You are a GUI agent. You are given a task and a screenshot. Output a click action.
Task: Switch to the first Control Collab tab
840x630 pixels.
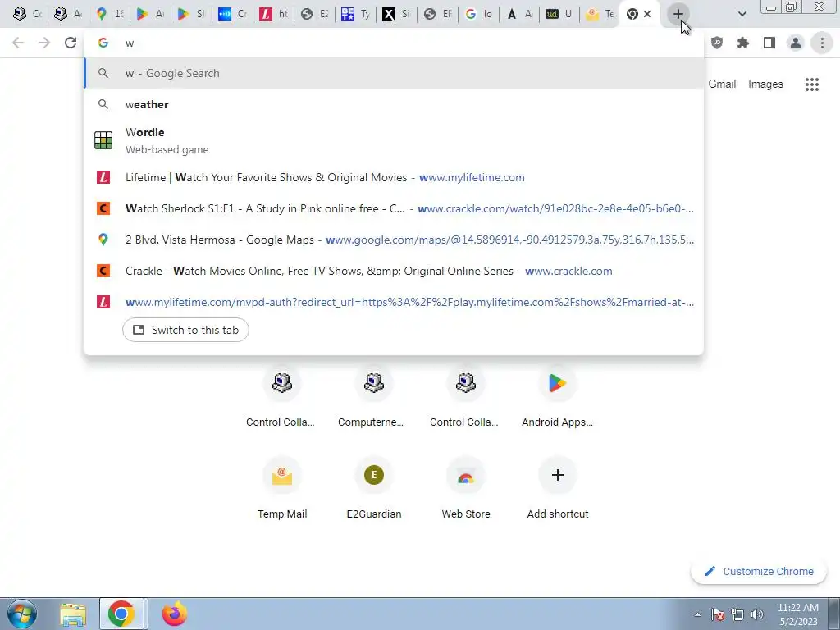point(29,14)
